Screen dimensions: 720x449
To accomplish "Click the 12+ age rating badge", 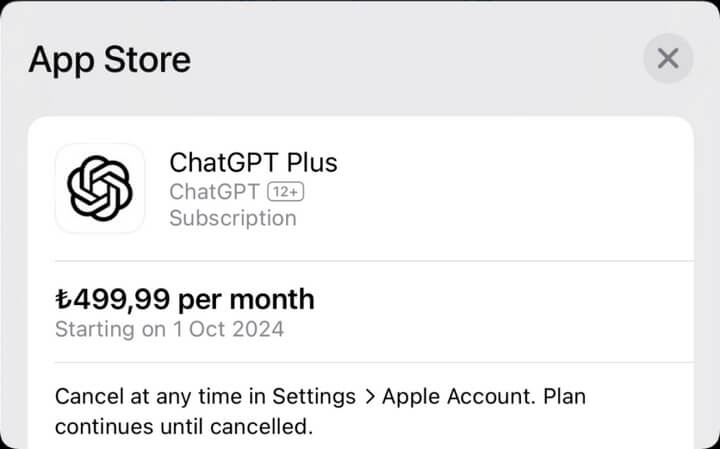I will pos(286,192).
